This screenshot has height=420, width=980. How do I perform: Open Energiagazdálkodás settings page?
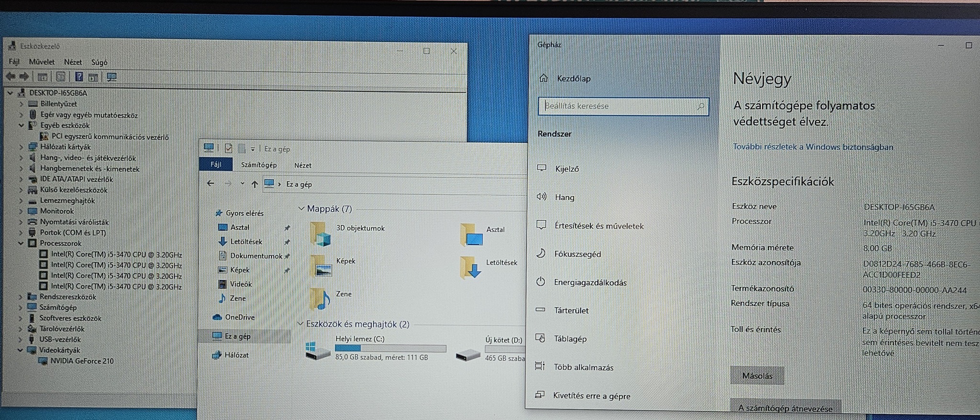(590, 282)
